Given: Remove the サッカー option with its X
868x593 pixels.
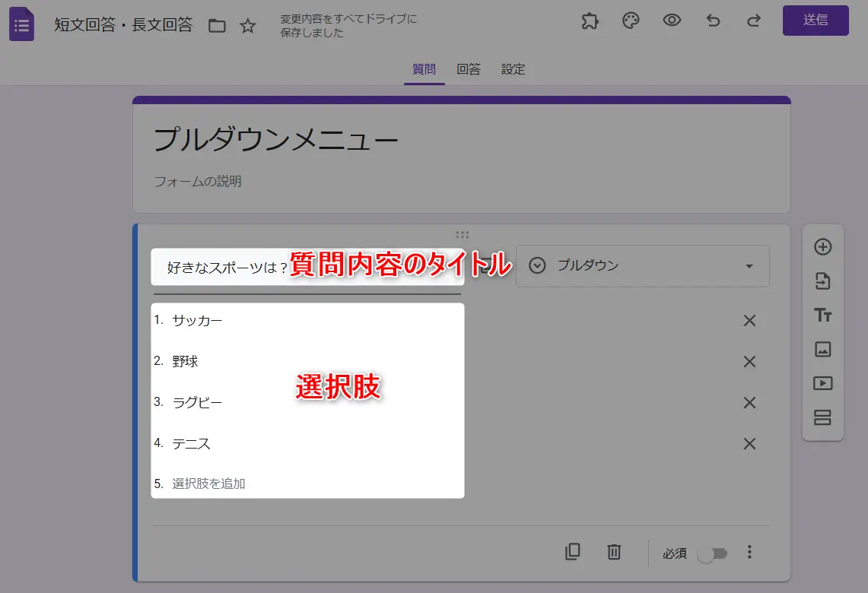Looking at the screenshot, I should tap(749, 321).
